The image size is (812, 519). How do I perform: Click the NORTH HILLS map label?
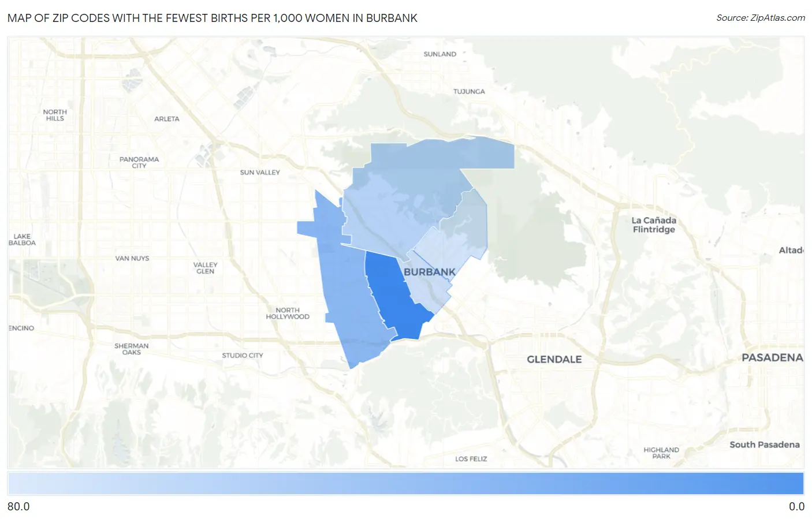pos(55,115)
